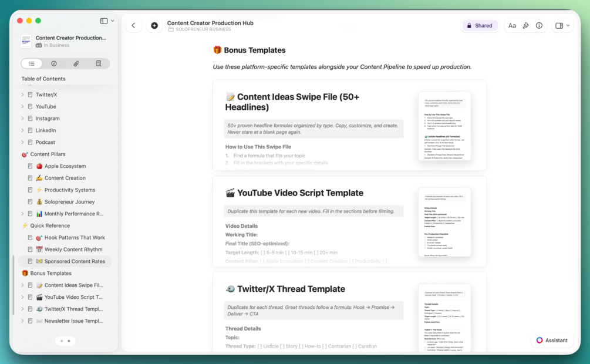Open Solopreneur Journey page
Image resolution: width=590 pixels, height=364 pixels.
pyautogui.click(x=70, y=202)
